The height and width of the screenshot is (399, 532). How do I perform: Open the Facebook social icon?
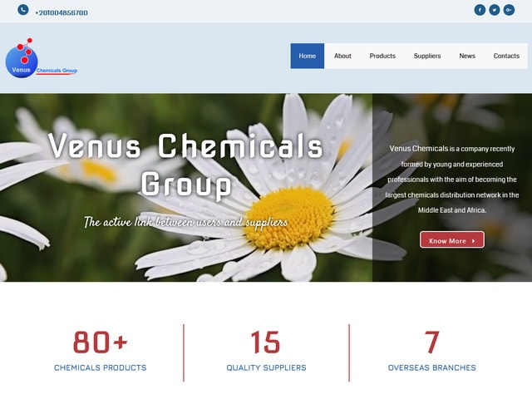pyautogui.click(x=480, y=10)
